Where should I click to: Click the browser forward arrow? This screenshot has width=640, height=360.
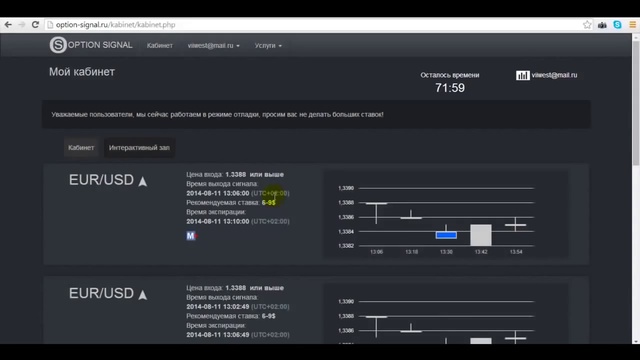pos(22,24)
